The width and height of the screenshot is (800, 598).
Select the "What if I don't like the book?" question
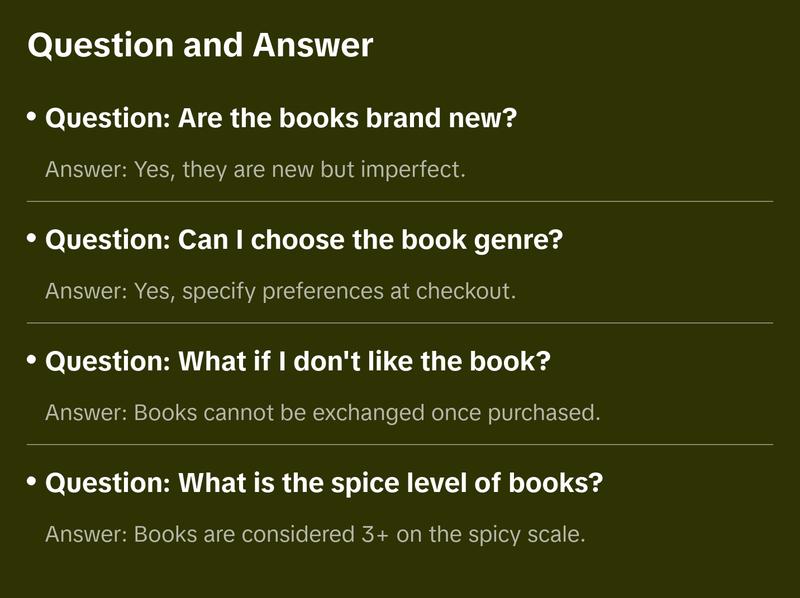click(x=298, y=362)
